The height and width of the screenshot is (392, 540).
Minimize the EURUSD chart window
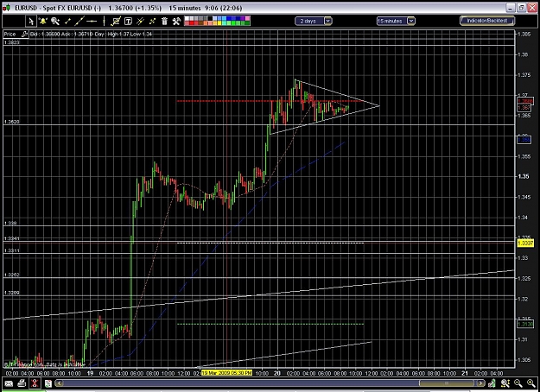(511, 8)
